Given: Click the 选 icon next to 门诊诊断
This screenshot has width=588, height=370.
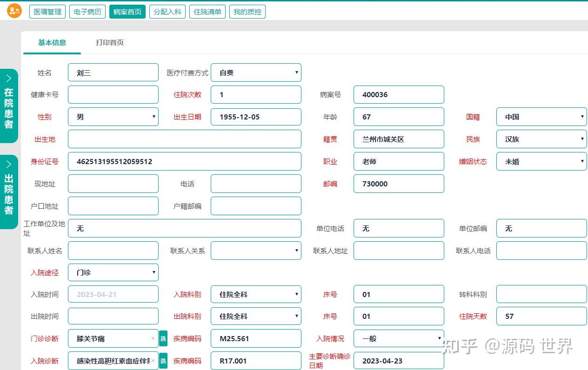Looking at the screenshot, I should tap(163, 339).
